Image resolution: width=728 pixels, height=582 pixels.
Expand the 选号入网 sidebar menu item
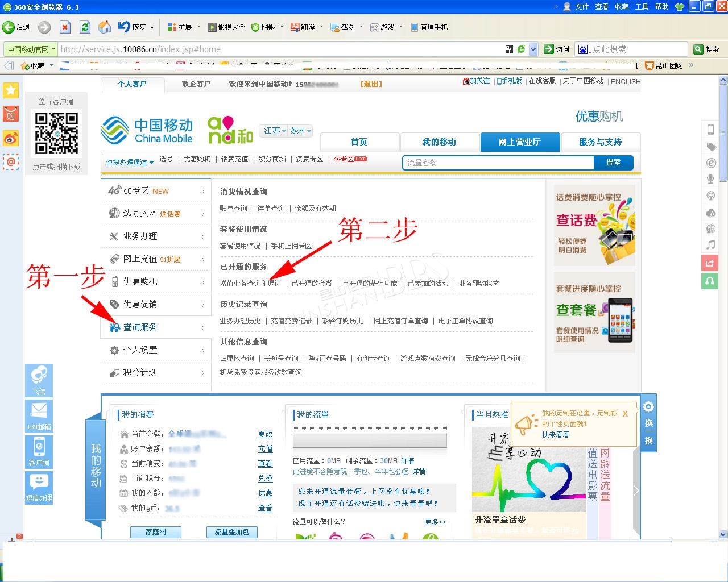pos(156,214)
